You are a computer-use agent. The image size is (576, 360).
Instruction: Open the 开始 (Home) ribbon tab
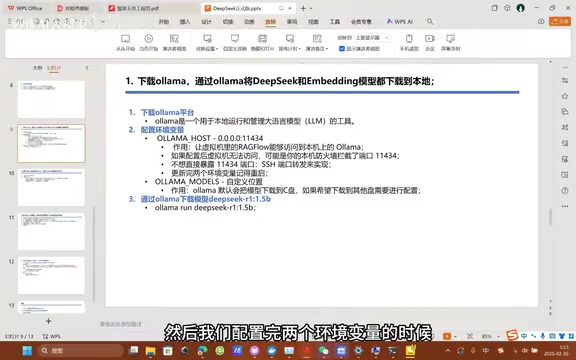163,22
